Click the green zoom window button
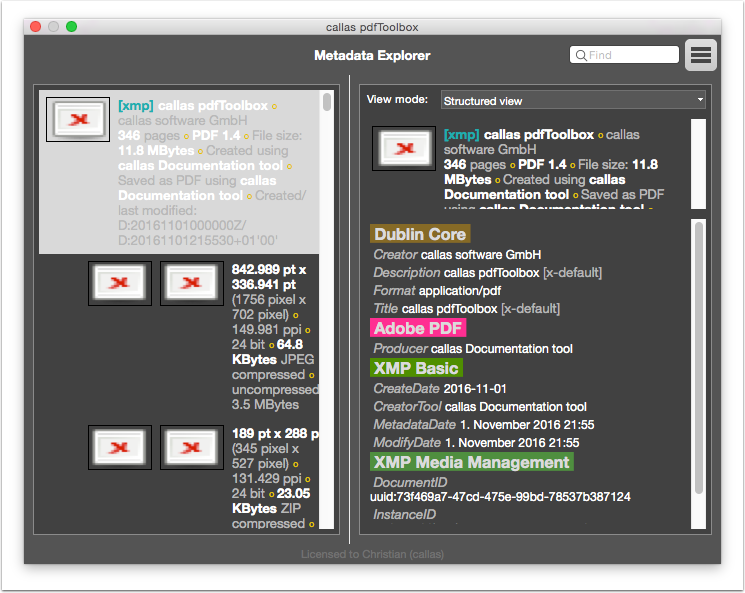The width and height of the screenshot is (745, 593). (x=71, y=27)
